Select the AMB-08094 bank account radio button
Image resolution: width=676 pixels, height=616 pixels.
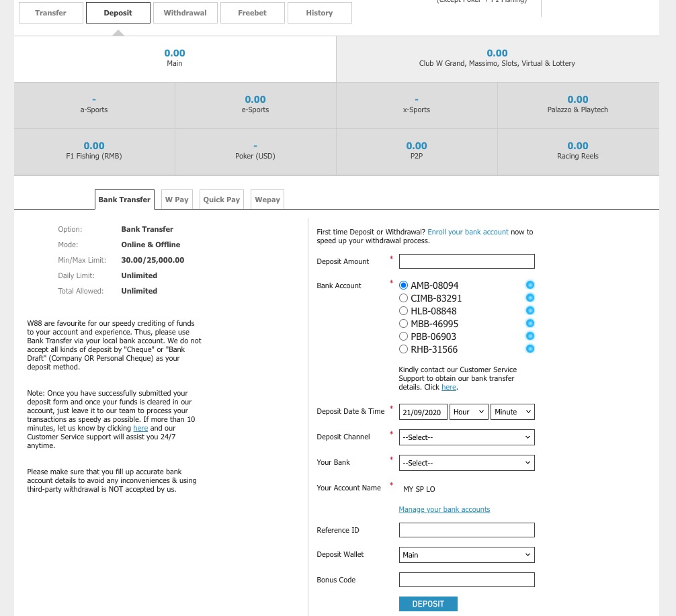tap(403, 285)
